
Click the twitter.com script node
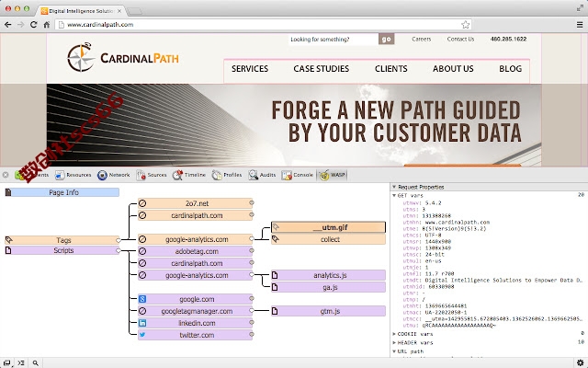coord(195,335)
